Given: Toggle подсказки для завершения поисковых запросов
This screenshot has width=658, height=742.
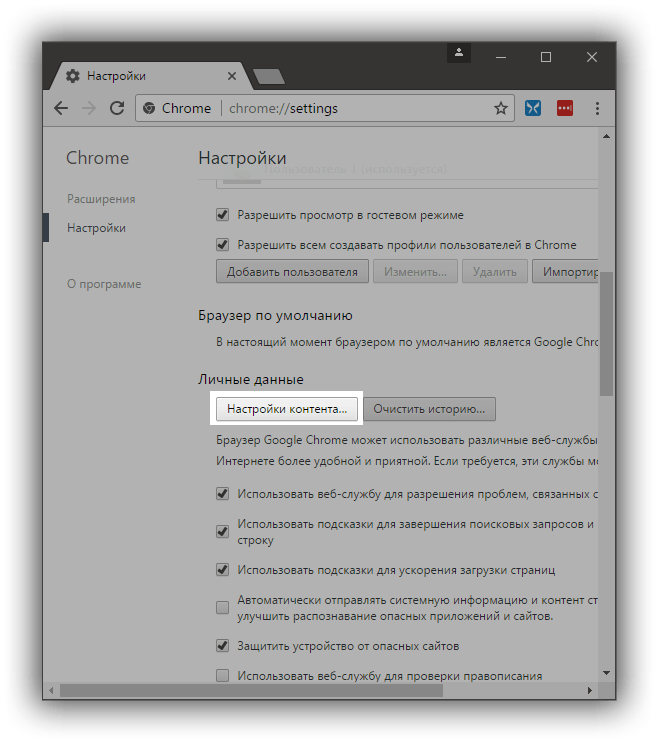Looking at the screenshot, I should [x=222, y=531].
